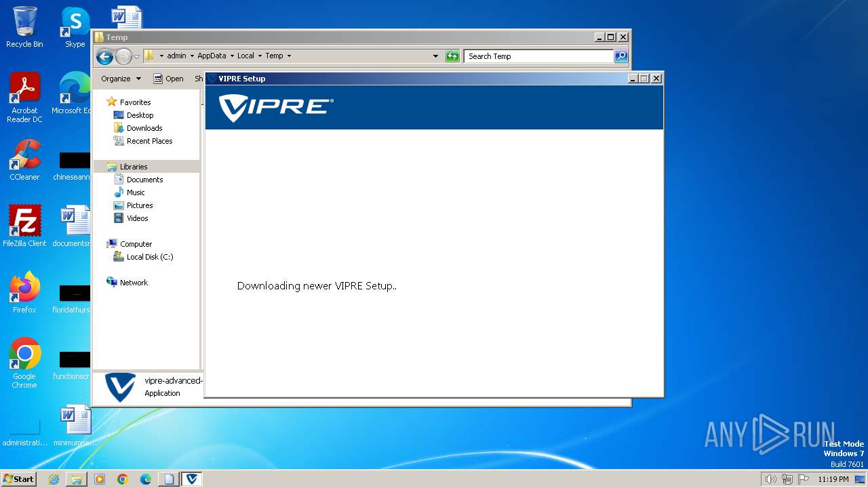Screen dimensions: 868x488
Task: Expand the admin breadcrumb arrow
Action: (x=192, y=56)
